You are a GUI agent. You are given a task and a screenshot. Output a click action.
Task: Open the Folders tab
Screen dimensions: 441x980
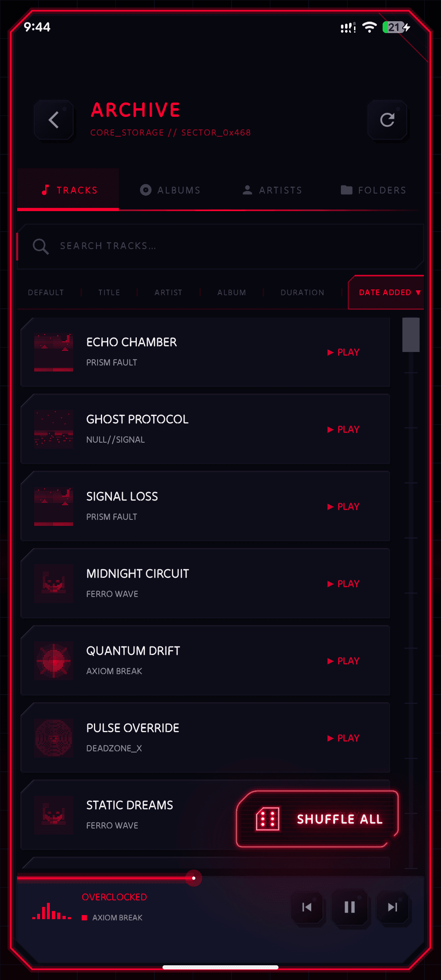373,190
